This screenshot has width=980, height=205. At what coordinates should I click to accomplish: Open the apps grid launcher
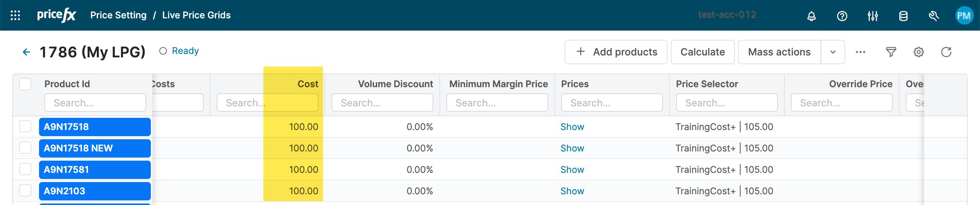coord(15,15)
